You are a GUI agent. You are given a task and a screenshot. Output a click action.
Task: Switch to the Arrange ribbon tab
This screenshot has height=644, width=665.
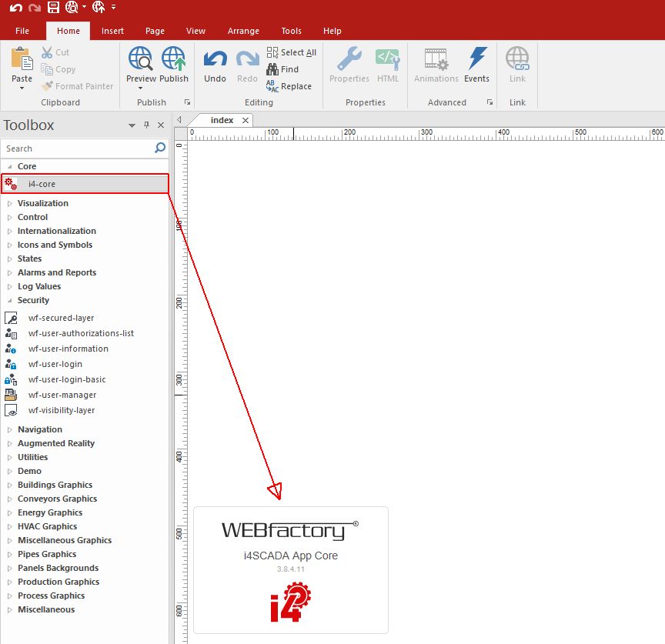click(243, 31)
